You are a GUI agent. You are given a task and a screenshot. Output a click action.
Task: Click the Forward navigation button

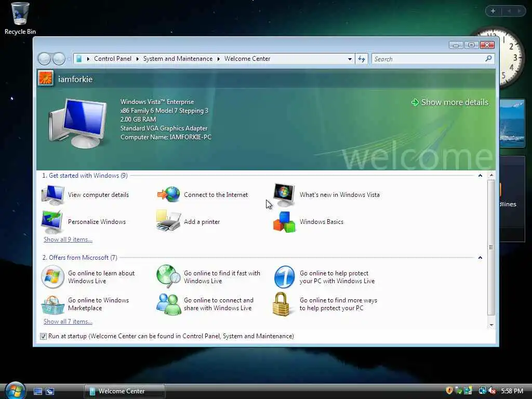coord(59,59)
